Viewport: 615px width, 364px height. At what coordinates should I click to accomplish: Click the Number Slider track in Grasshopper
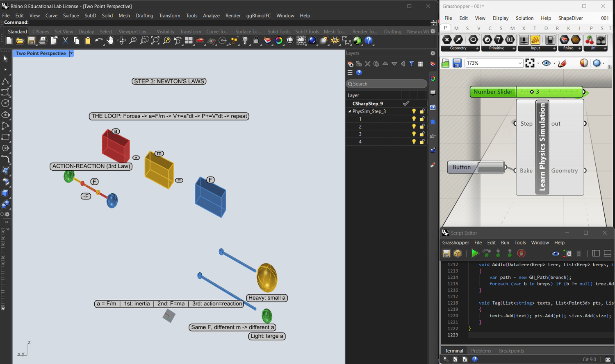tap(558, 92)
